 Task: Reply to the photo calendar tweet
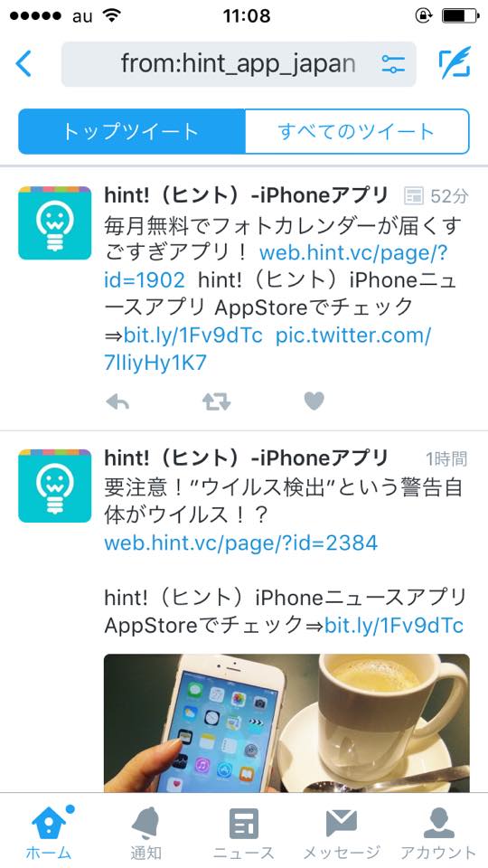[x=117, y=402]
